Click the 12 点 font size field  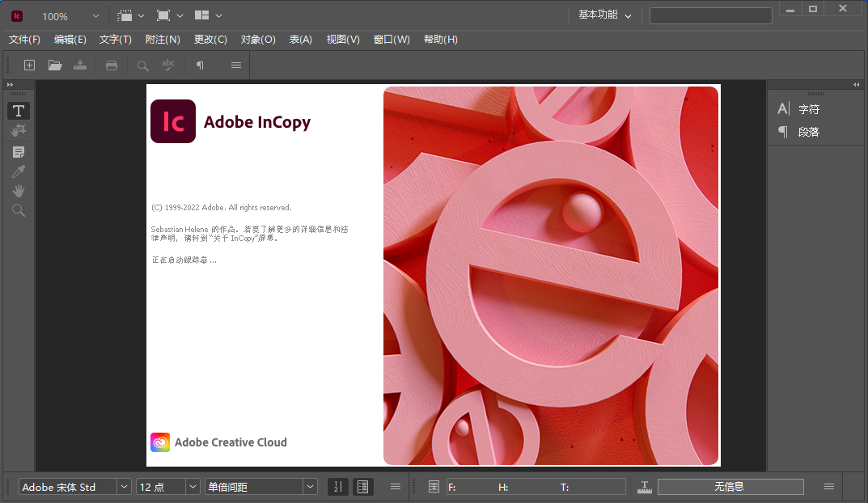point(160,487)
